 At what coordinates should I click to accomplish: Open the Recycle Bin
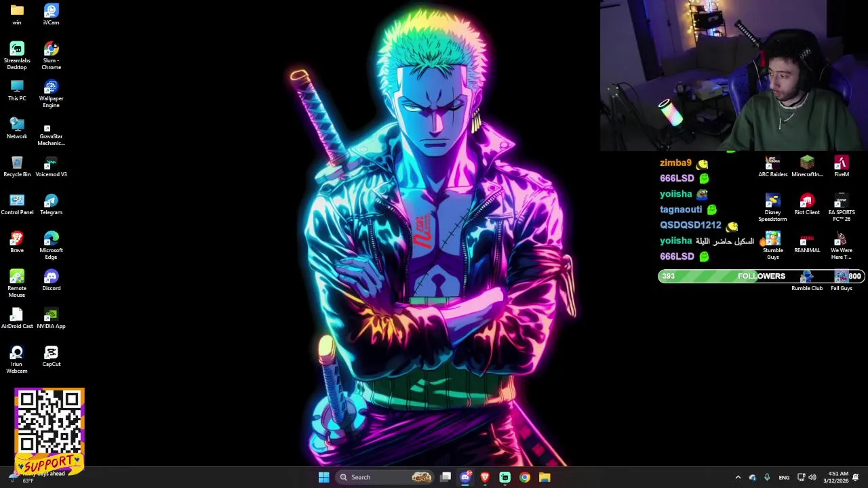pos(17,166)
